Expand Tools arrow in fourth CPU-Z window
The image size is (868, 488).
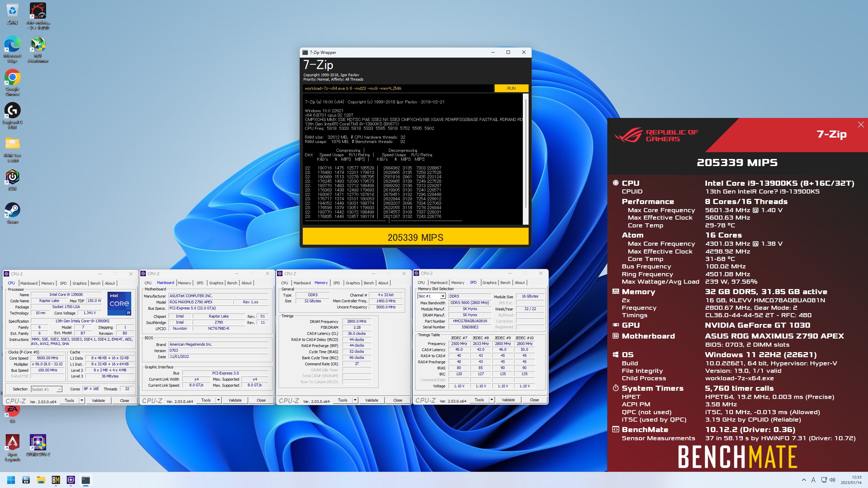coord(492,400)
